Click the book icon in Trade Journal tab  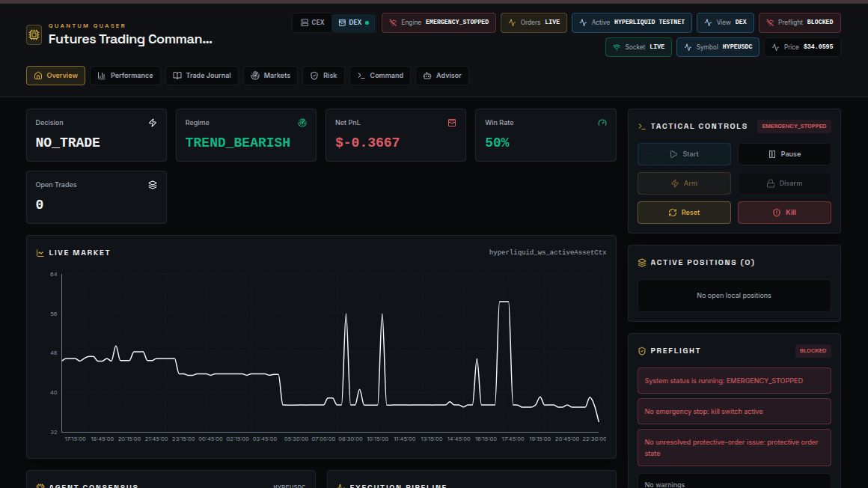177,76
